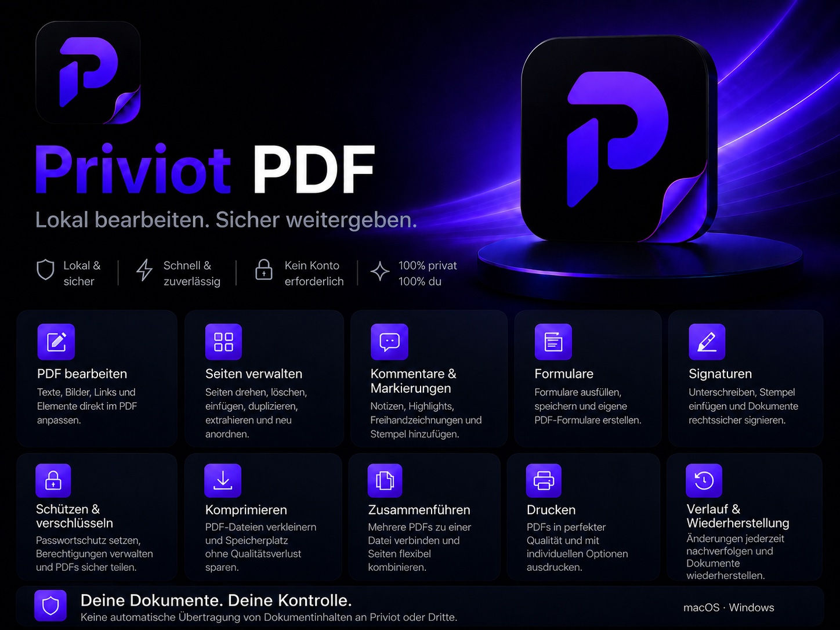Click the Komprimieren download arrow icon
Image resolution: width=840 pixels, height=630 pixels.
tap(223, 480)
